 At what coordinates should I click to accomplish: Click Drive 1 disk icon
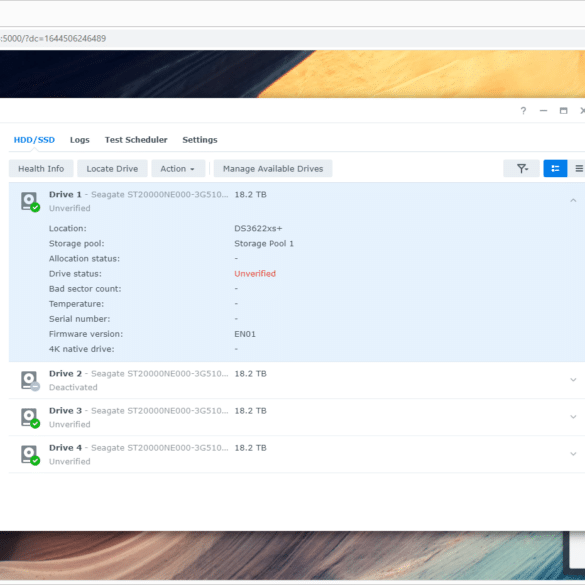30,201
